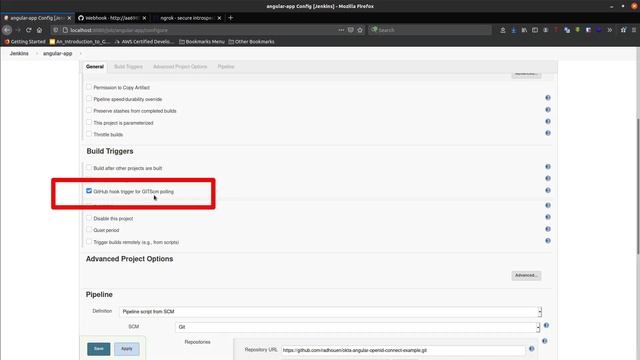The width and height of the screenshot is (640, 360).
Task: Open help for Build after other projects
Action: pyautogui.click(x=548, y=167)
